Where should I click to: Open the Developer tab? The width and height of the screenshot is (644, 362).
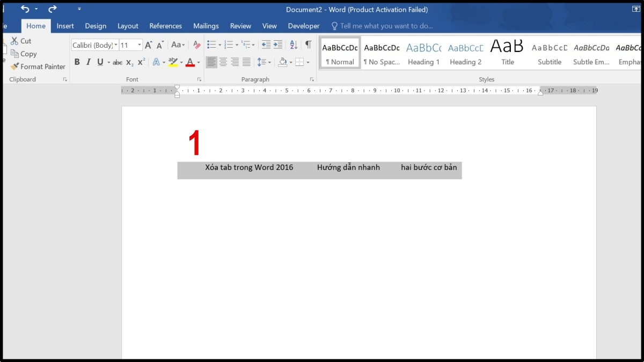[303, 26]
